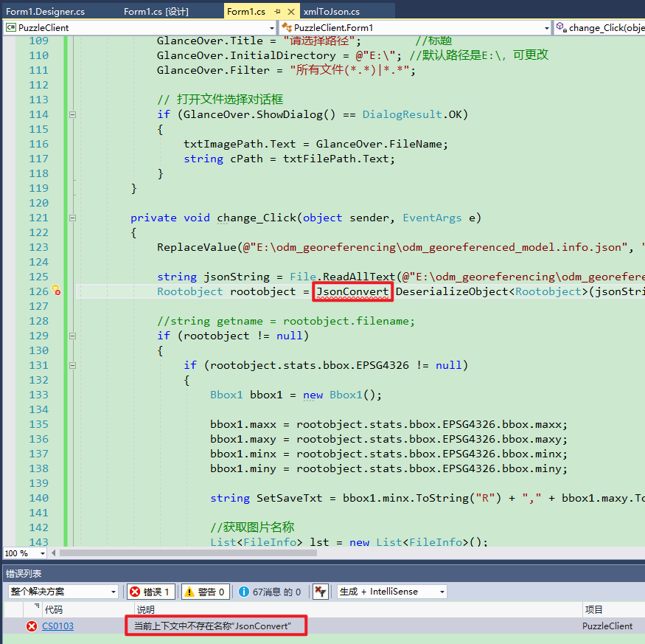Collapse the if block at line 129
The width and height of the screenshot is (645, 644).
pos(72,335)
